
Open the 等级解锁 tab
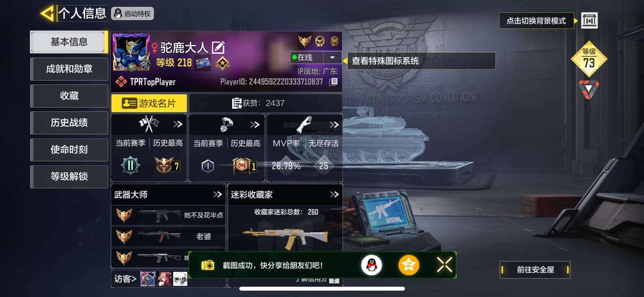coord(69,176)
